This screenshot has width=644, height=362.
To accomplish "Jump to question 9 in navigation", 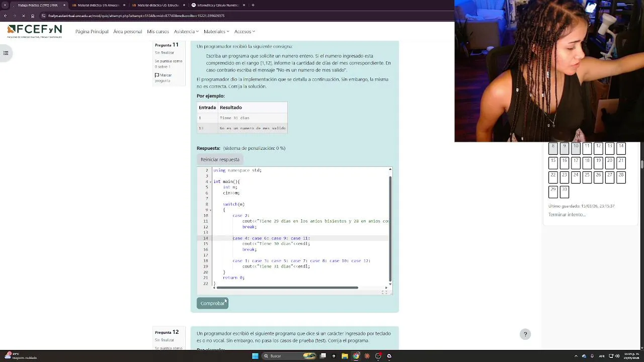I will 565,149.
